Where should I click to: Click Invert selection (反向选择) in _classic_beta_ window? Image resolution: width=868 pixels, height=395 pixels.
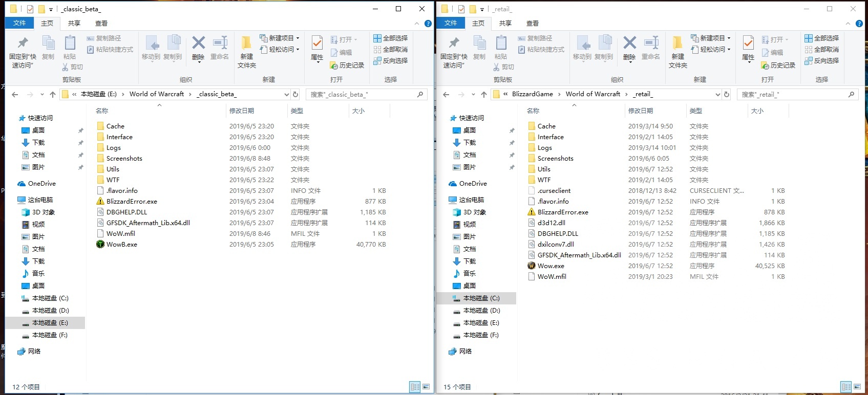391,61
